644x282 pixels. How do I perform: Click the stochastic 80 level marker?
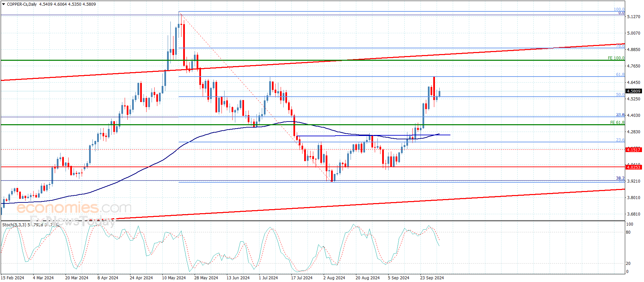coord(628,232)
